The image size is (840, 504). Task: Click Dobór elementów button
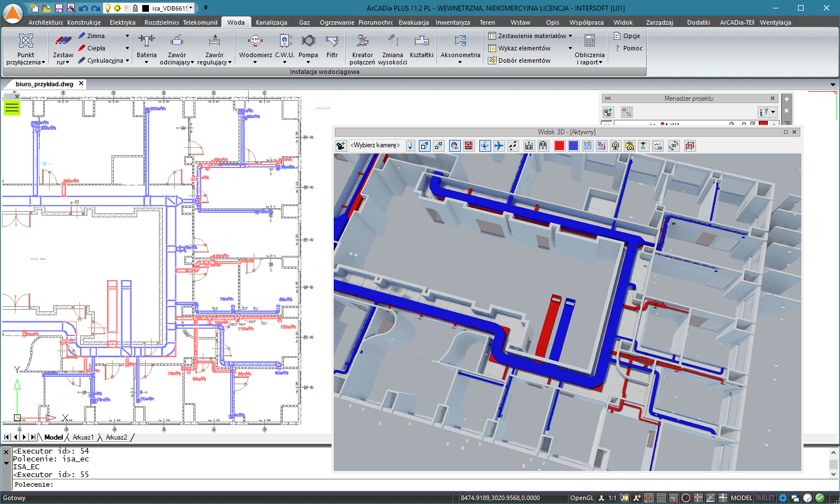pos(519,60)
